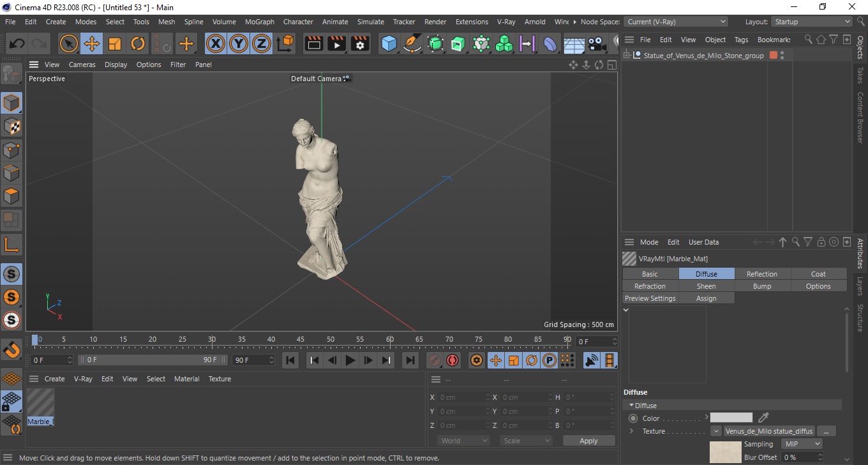Click the Floor/environment icon
Image resolution: width=868 pixels, height=465 pixels.
click(x=574, y=43)
